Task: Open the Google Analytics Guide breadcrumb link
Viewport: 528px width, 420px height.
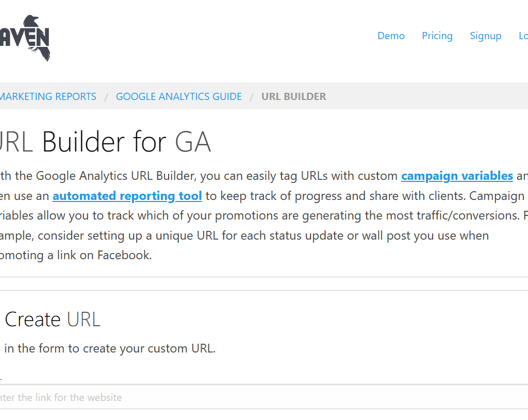Action: coord(178,96)
